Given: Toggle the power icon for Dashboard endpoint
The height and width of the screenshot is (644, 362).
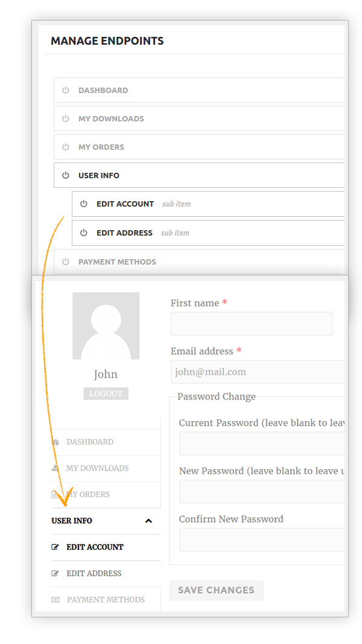Looking at the screenshot, I should click(x=66, y=90).
